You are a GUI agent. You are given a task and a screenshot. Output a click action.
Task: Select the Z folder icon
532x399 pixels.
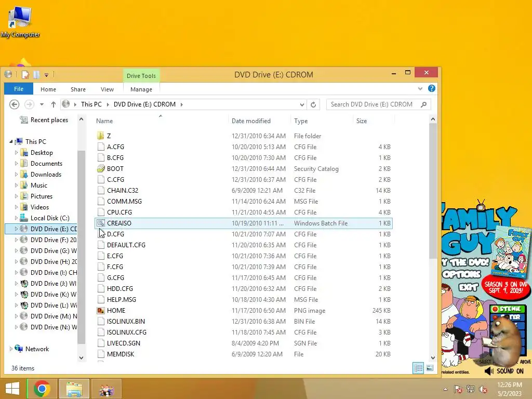coord(100,136)
